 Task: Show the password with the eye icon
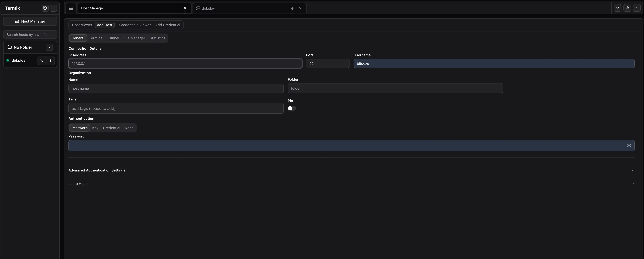(x=629, y=145)
